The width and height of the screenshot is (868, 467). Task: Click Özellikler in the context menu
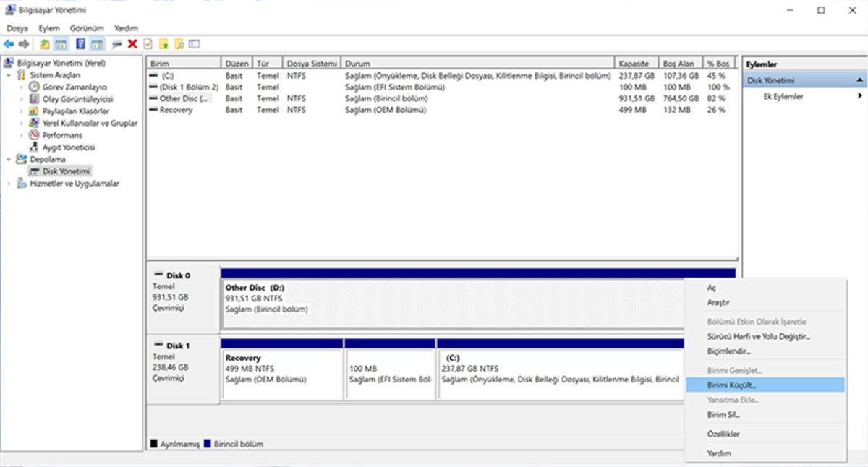tap(723, 434)
